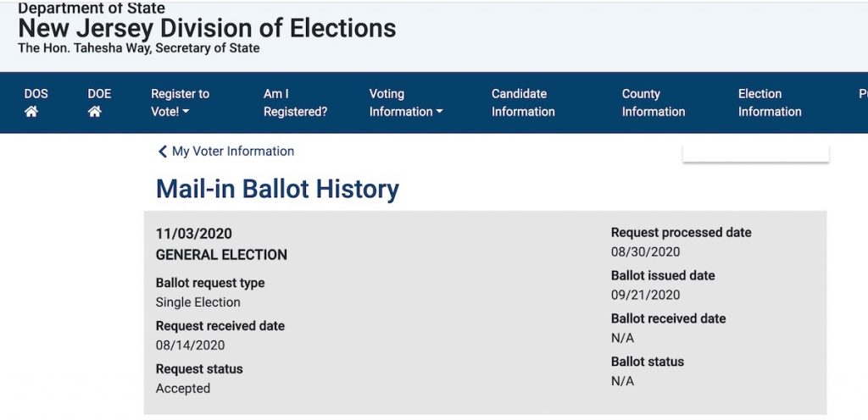Click the DOS home icon

(31, 112)
